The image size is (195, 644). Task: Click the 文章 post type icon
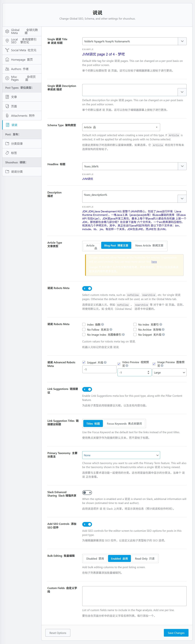click(x=7, y=97)
